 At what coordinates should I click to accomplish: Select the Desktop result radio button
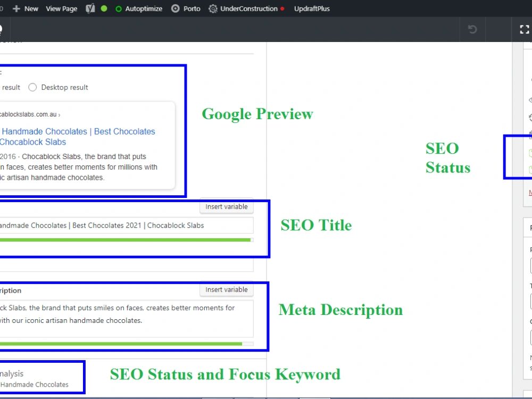pyautogui.click(x=32, y=88)
